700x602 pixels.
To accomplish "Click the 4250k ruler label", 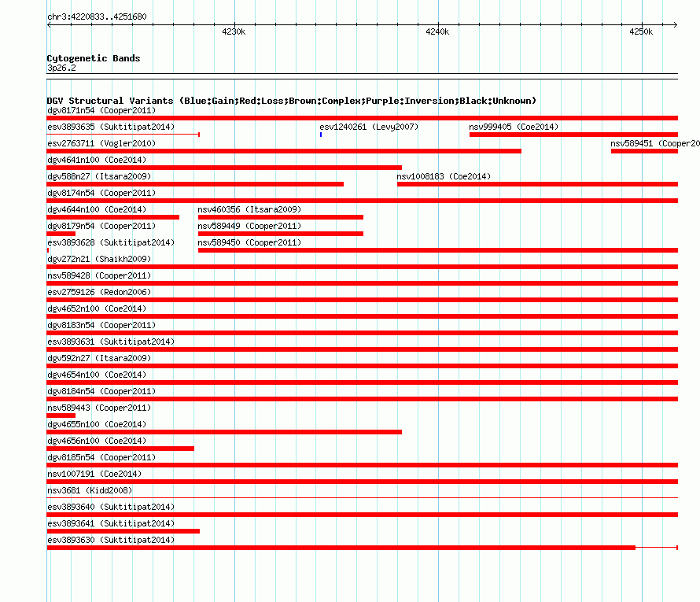I will tap(641, 31).
